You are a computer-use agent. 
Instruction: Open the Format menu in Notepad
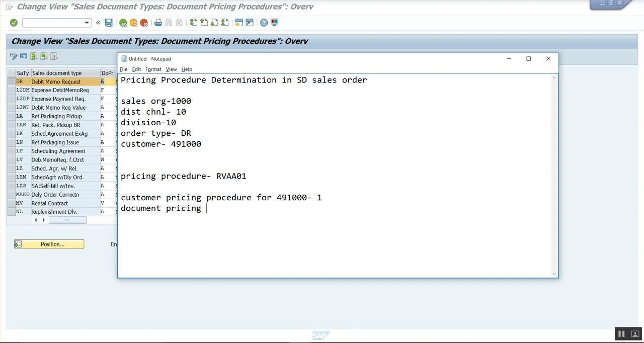point(153,69)
